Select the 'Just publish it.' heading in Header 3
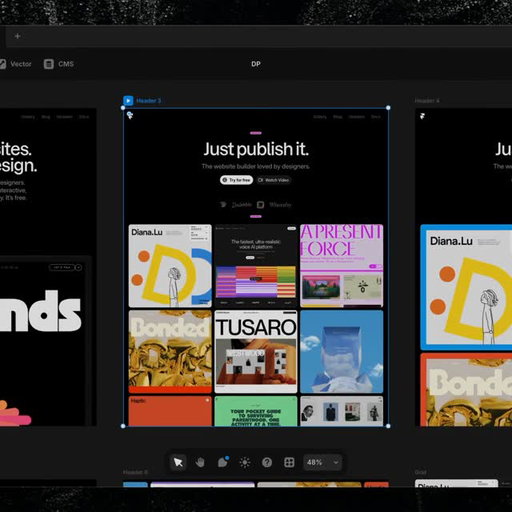 click(x=256, y=149)
